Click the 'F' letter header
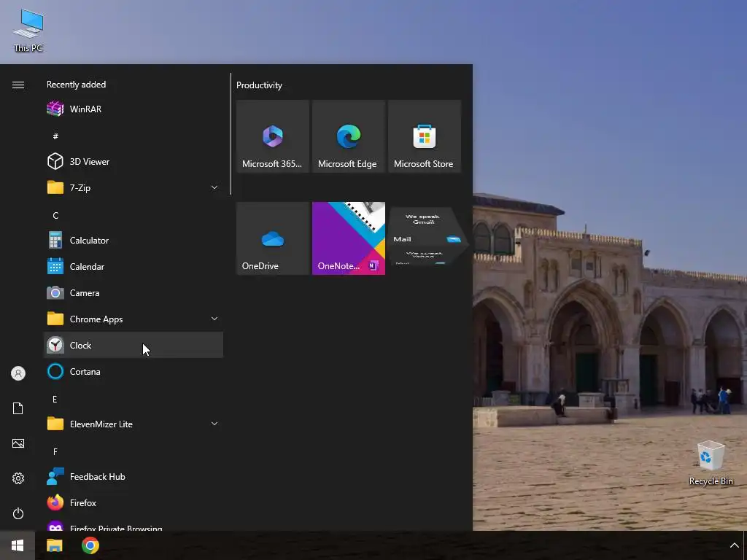 (55, 451)
